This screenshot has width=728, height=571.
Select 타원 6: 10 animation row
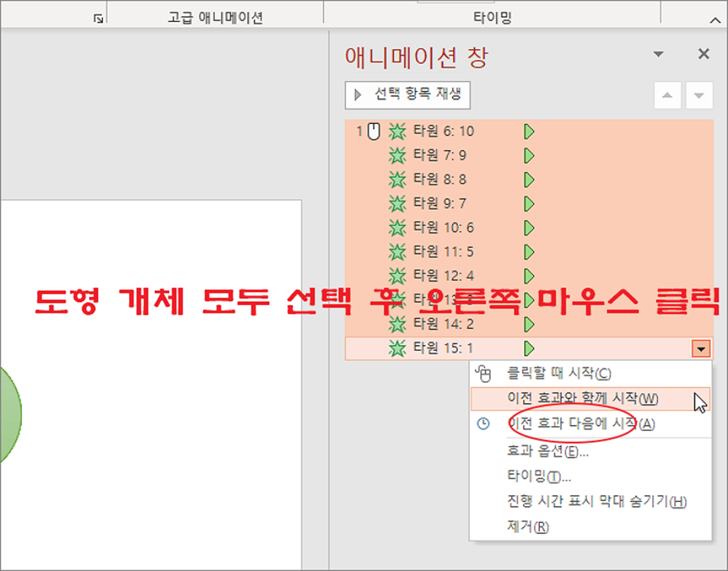click(x=529, y=131)
